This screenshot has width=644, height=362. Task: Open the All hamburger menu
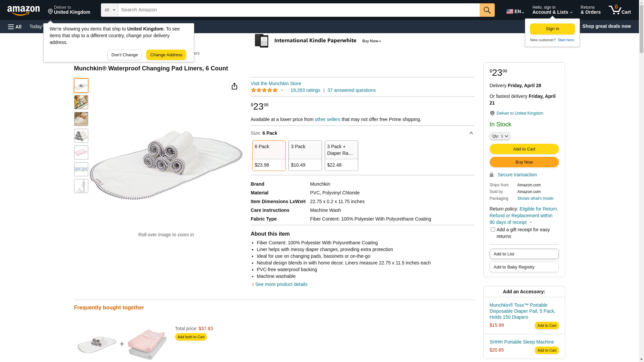(15, 26)
